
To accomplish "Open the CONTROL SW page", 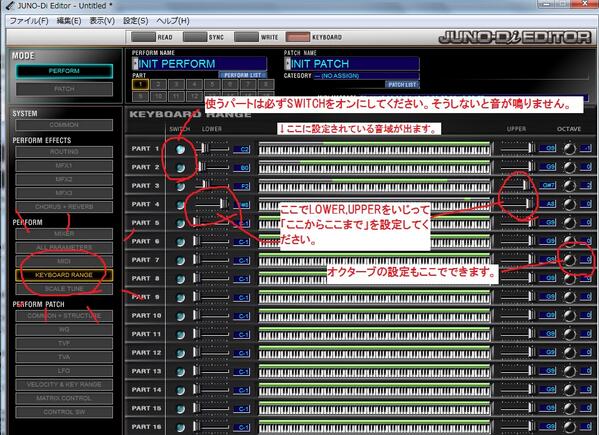I will pos(64,412).
